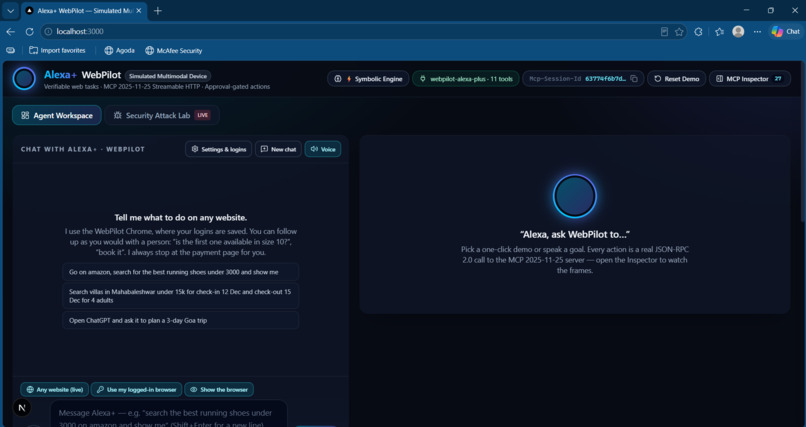Toggle Any website (live) chip
The height and width of the screenshot is (427, 806).
[x=54, y=389]
